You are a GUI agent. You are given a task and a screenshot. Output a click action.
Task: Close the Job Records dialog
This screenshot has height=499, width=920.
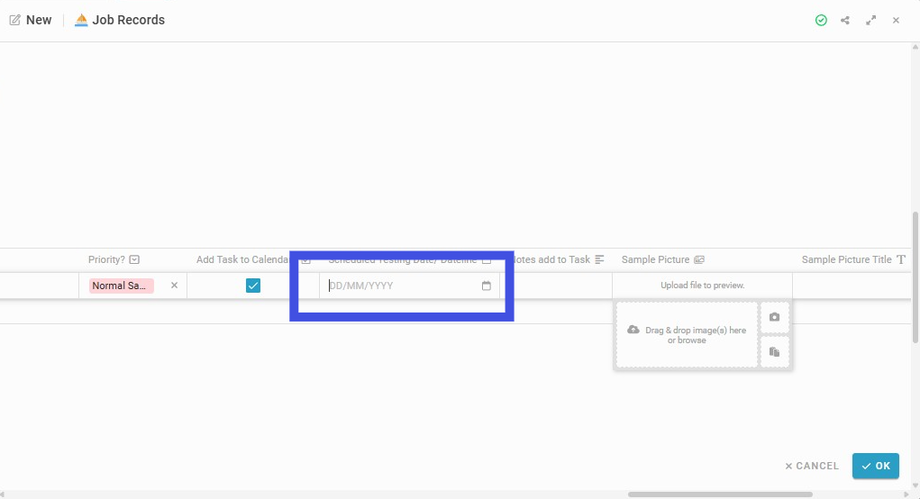coord(896,21)
